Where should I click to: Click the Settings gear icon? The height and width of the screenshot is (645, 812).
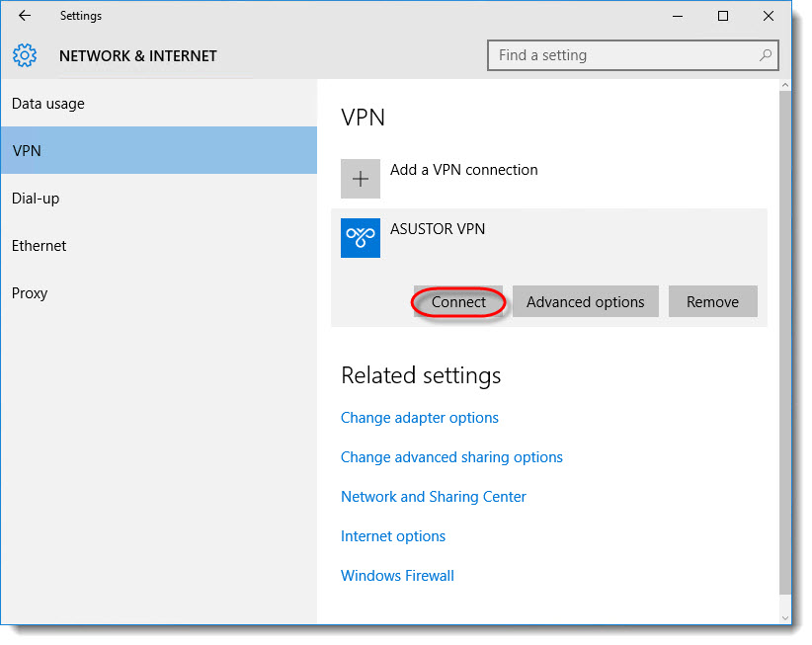coord(25,55)
